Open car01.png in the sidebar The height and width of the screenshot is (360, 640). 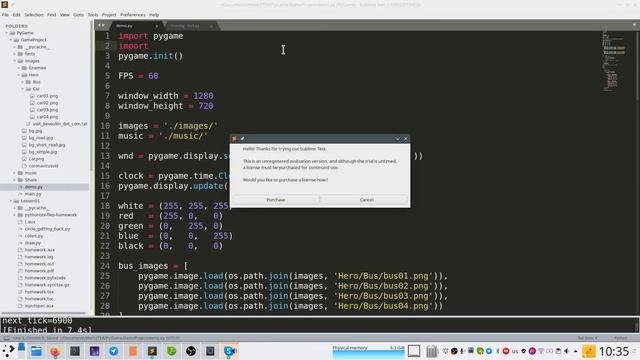(x=47, y=96)
